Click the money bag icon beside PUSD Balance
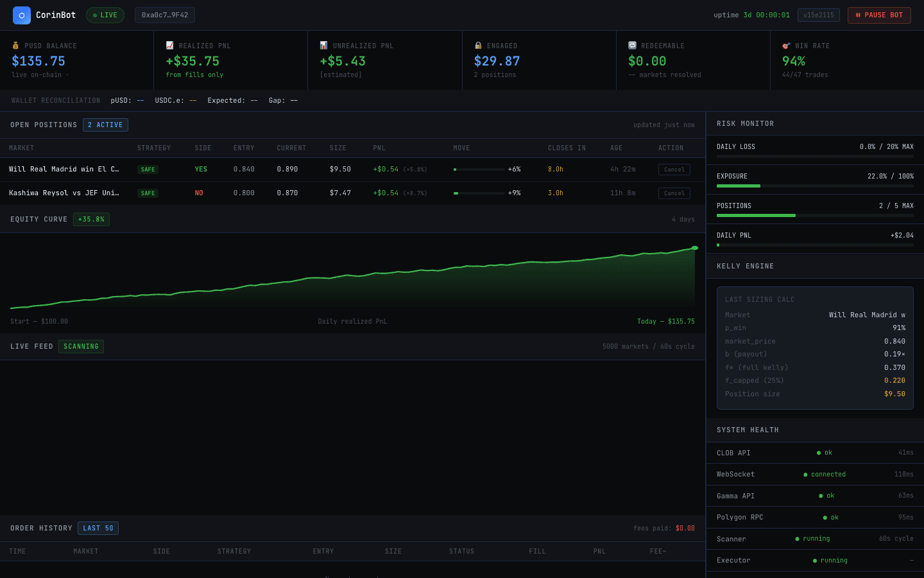The width and height of the screenshot is (924, 578). pos(15,46)
